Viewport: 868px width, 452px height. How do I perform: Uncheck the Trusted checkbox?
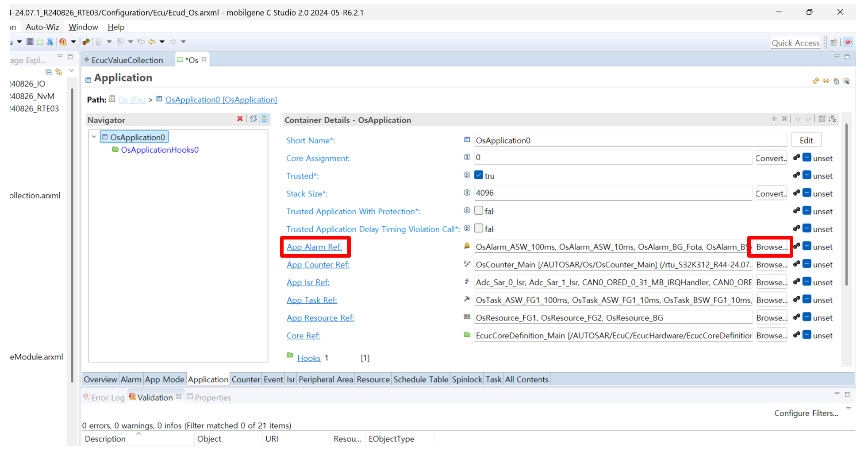pyautogui.click(x=478, y=175)
